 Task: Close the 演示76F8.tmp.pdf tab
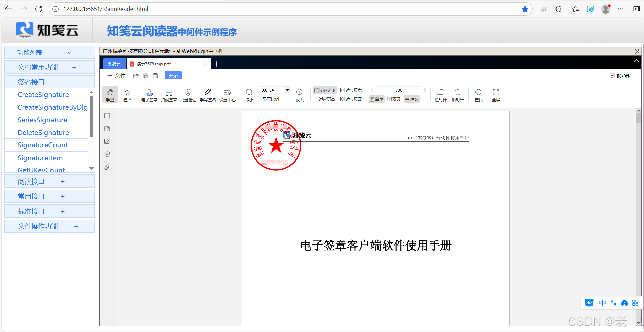[x=206, y=64]
